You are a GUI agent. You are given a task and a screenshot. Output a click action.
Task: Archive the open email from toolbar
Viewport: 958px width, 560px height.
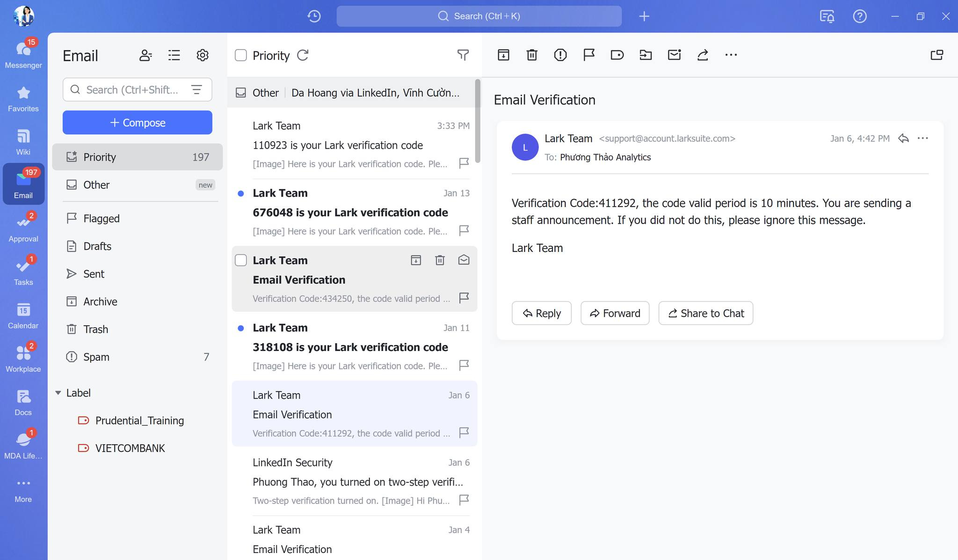pyautogui.click(x=503, y=55)
